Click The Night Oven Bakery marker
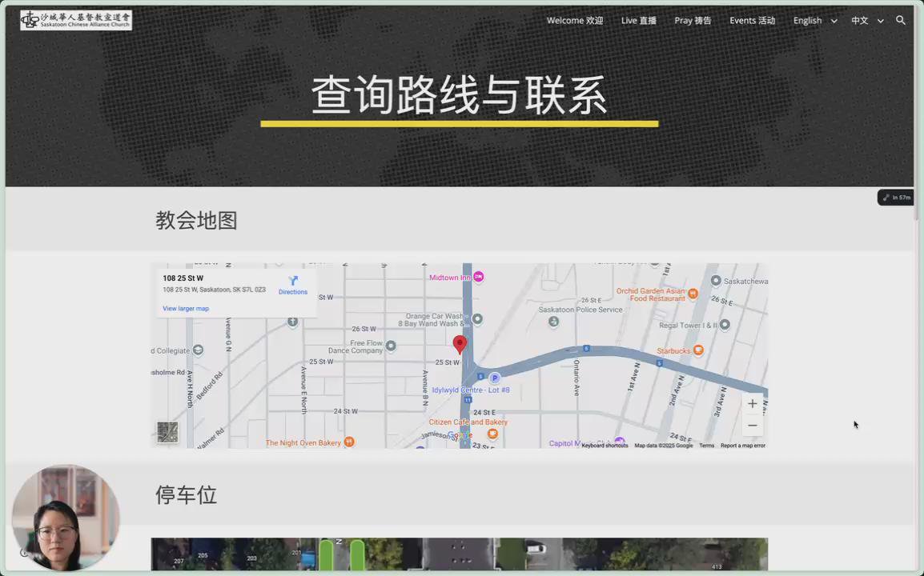 pyautogui.click(x=349, y=442)
